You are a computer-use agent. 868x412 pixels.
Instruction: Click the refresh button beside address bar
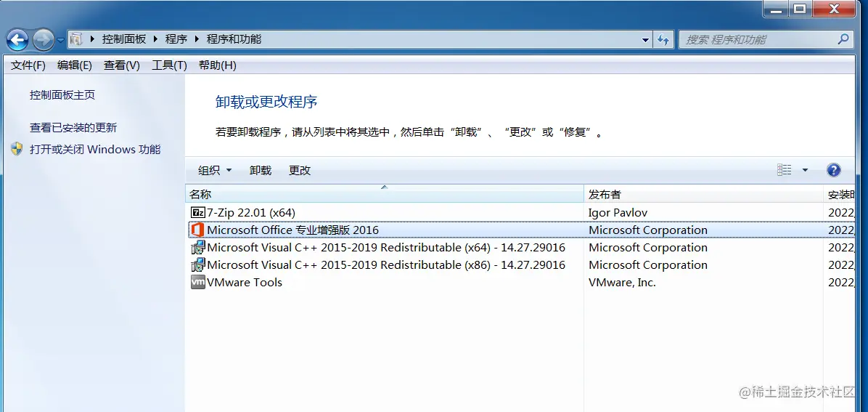[663, 40]
